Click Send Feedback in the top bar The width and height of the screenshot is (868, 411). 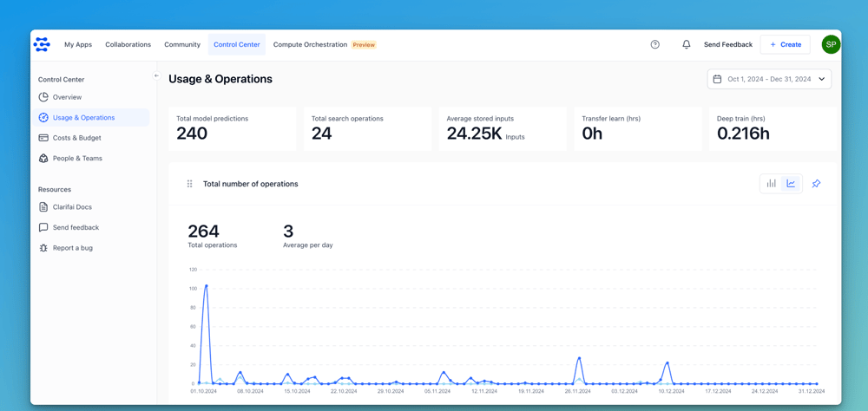[727, 44]
